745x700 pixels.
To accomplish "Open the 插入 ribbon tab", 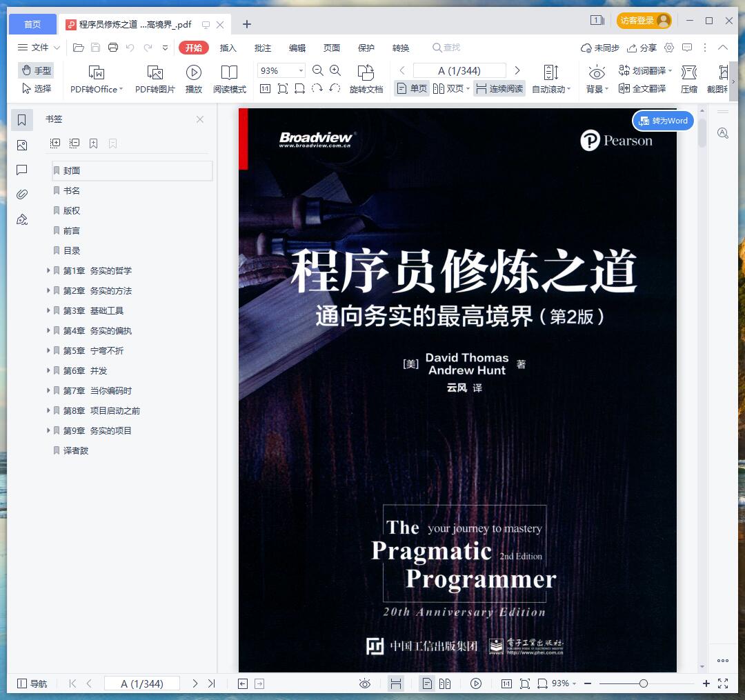I will pyautogui.click(x=228, y=48).
